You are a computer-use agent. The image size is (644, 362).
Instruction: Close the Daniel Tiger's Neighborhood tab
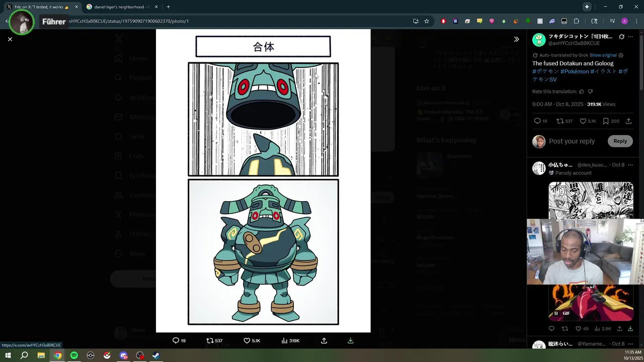click(x=156, y=7)
